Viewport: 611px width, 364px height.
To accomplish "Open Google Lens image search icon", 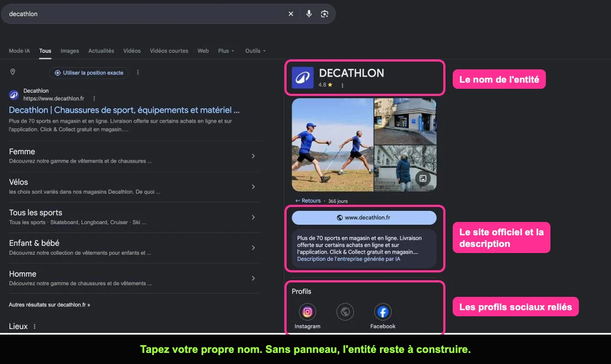I will coord(324,14).
